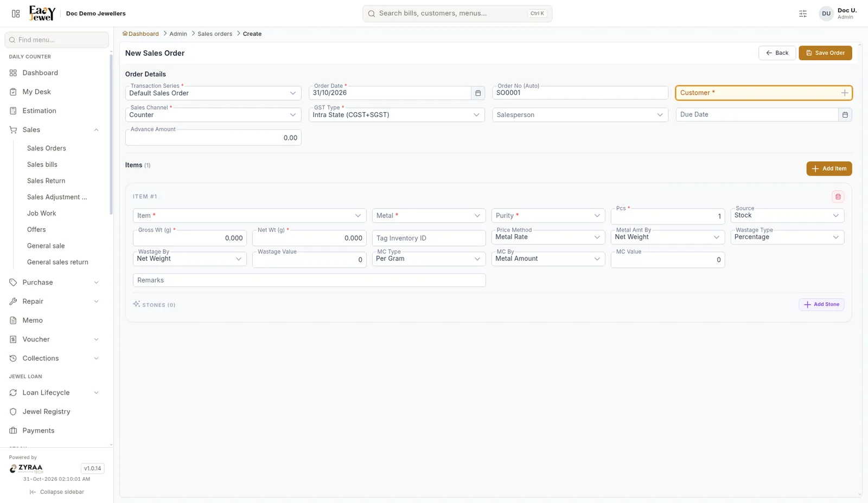The height and width of the screenshot is (503, 868).
Task: Open the Order Date calendar picker
Action: [478, 93]
